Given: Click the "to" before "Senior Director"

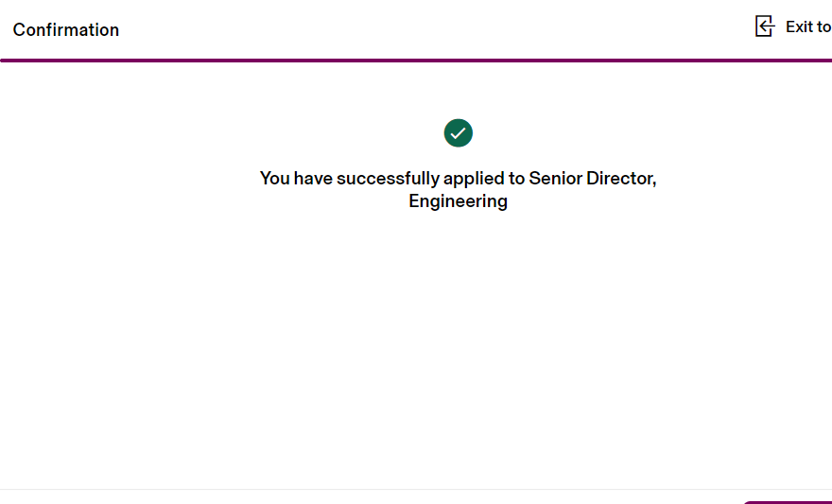Looking at the screenshot, I should coord(515,178).
